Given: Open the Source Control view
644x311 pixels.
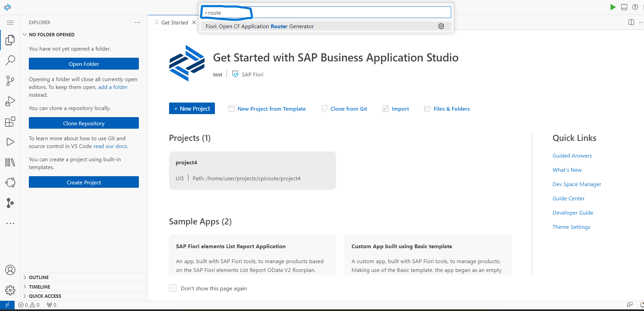Looking at the screenshot, I should [x=10, y=80].
